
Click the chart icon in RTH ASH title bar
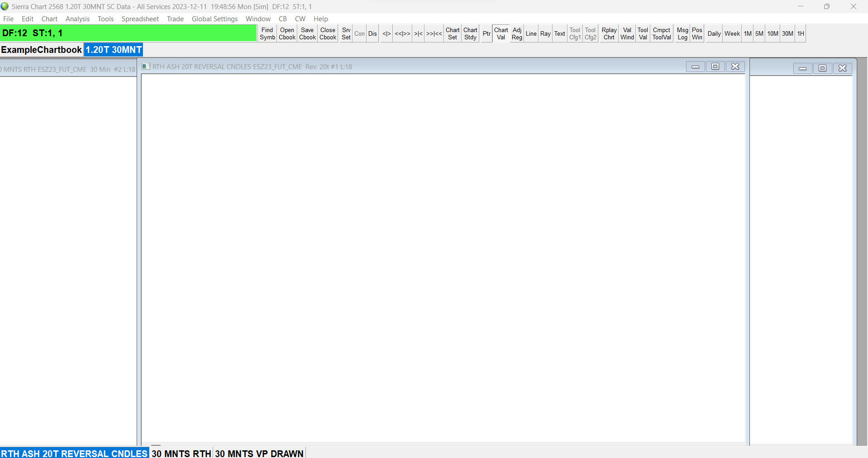(146, 66)
